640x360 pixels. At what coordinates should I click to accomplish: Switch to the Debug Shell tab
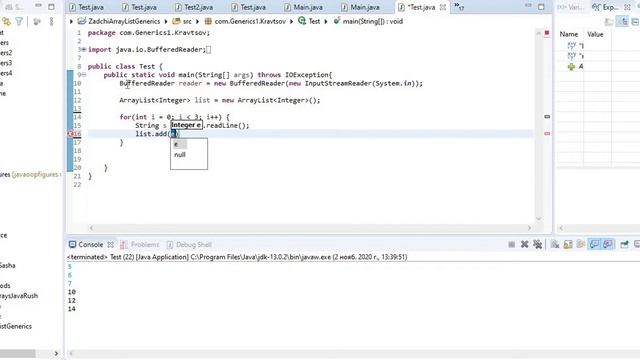[189, 244]
